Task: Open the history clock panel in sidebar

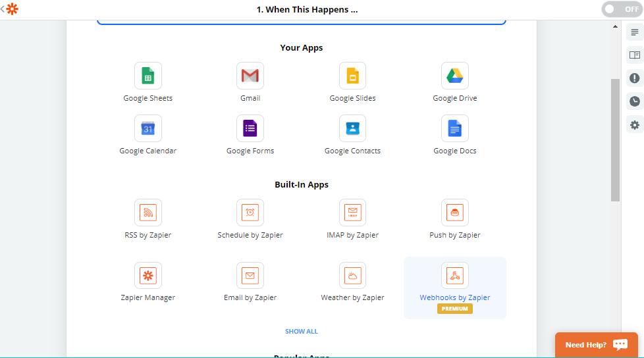Action: [x=634, y=101]
